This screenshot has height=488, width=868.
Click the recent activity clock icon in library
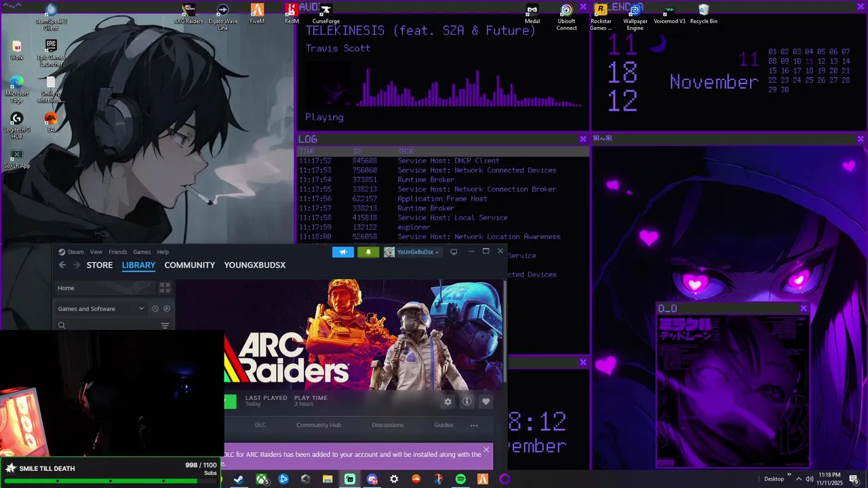point(155,308)
